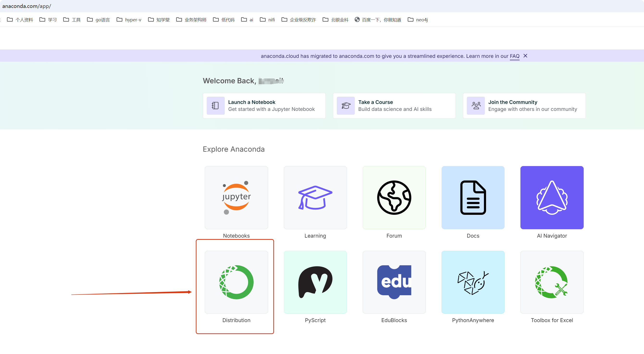This screenshot has width=644, height=354.
Task: Expand the neo4j bookmarks folder
Action: click(418, 20)
